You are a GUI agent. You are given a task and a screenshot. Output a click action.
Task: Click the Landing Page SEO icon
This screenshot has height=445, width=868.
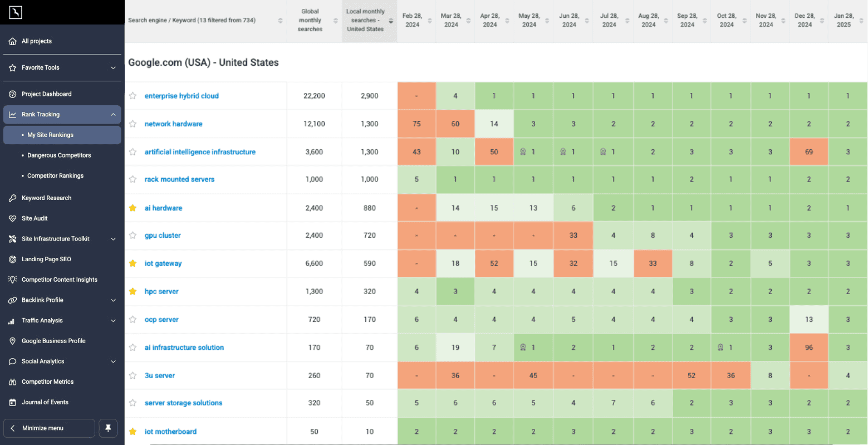point(12,259)
